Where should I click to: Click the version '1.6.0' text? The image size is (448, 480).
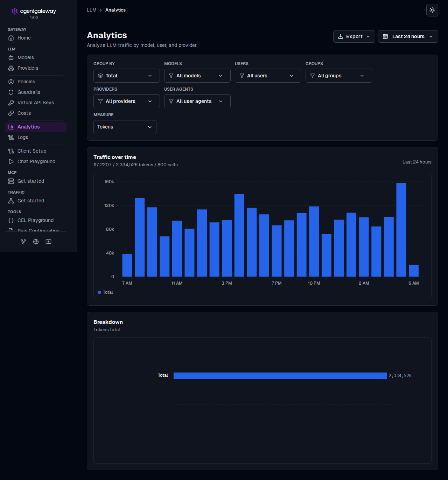click(x=34, y=18)
